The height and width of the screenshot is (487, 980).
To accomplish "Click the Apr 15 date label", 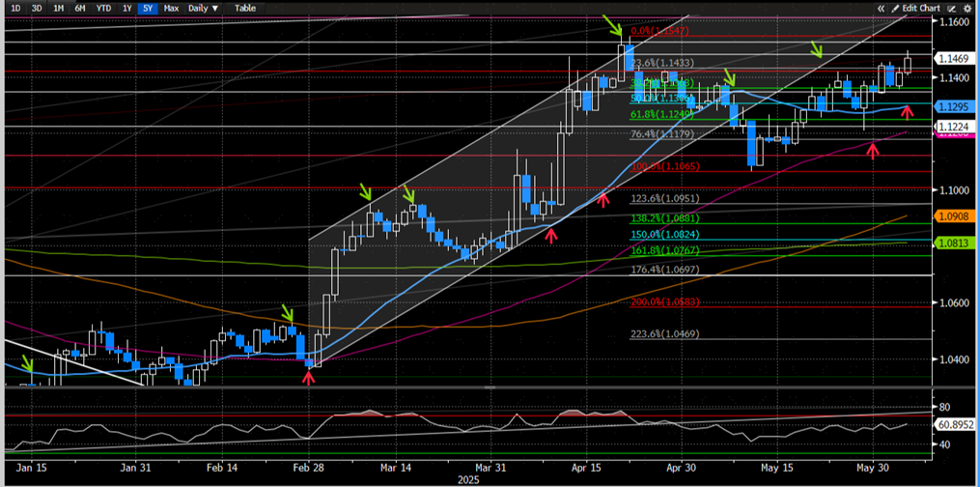I will pyautogui.click(x=587, y=468).
